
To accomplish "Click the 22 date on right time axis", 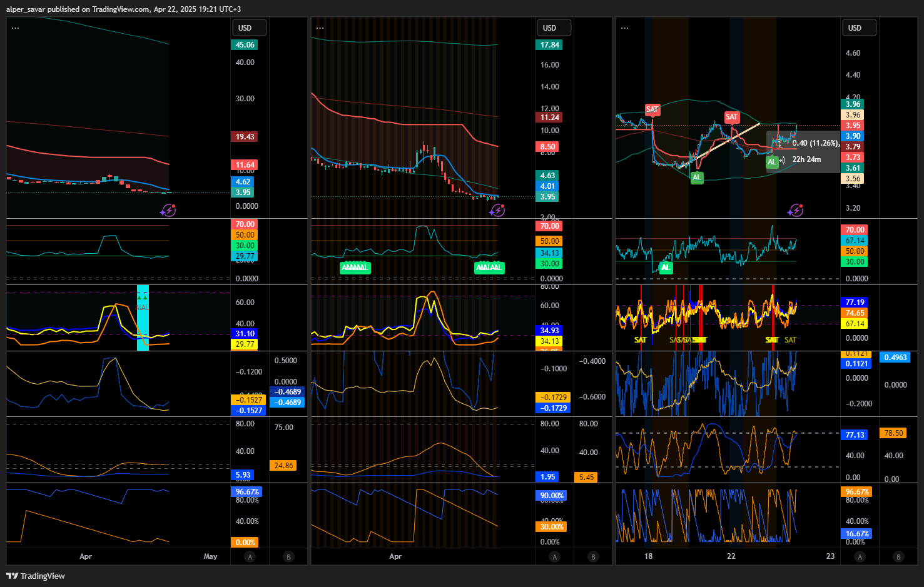I will pyautogui.click(x=731, y=556).
